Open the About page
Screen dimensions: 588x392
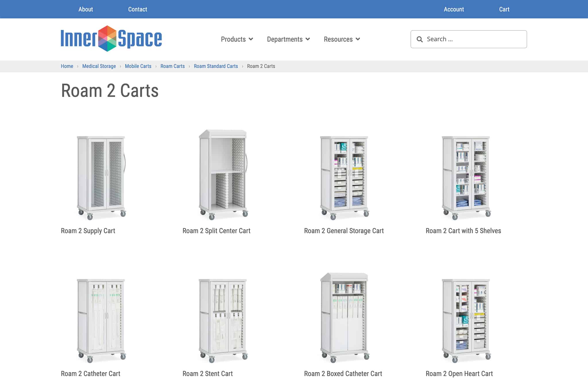(x=86, y=9)
